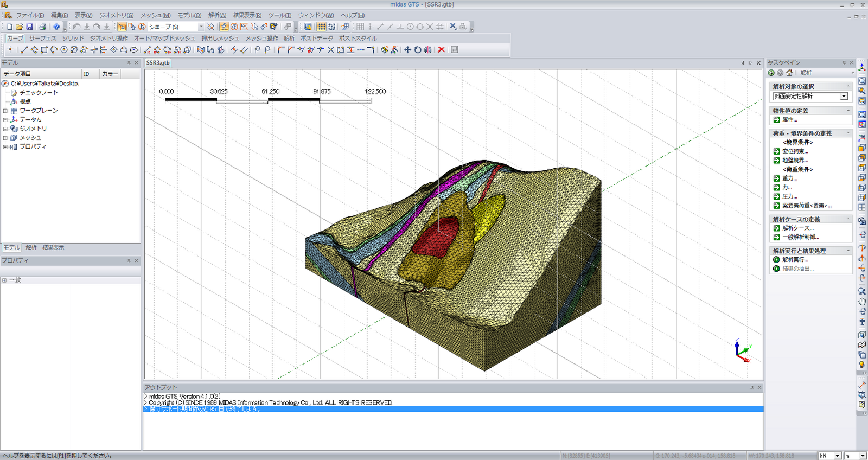This screenshot has width=868, height=460.
Task: Open 一般解析制御... analysis control task
Action: click(x=801, y=237)
